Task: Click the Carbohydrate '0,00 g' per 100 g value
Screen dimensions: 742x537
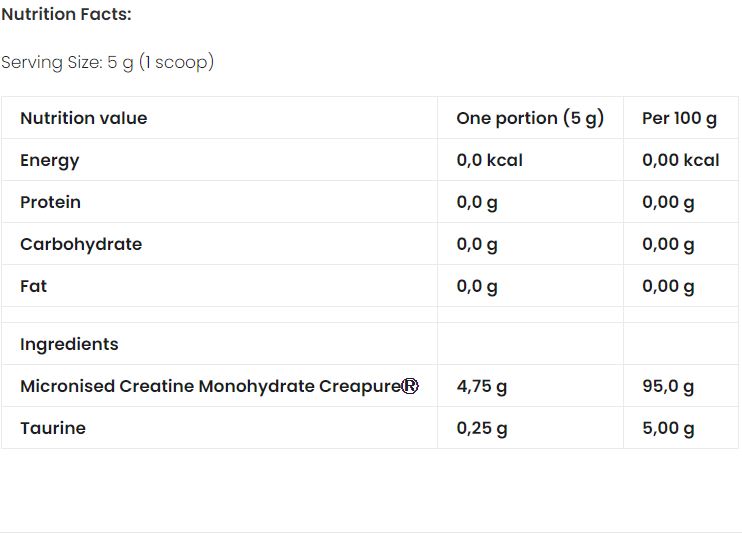Action: pyautogui.click(x=668, y=244)
